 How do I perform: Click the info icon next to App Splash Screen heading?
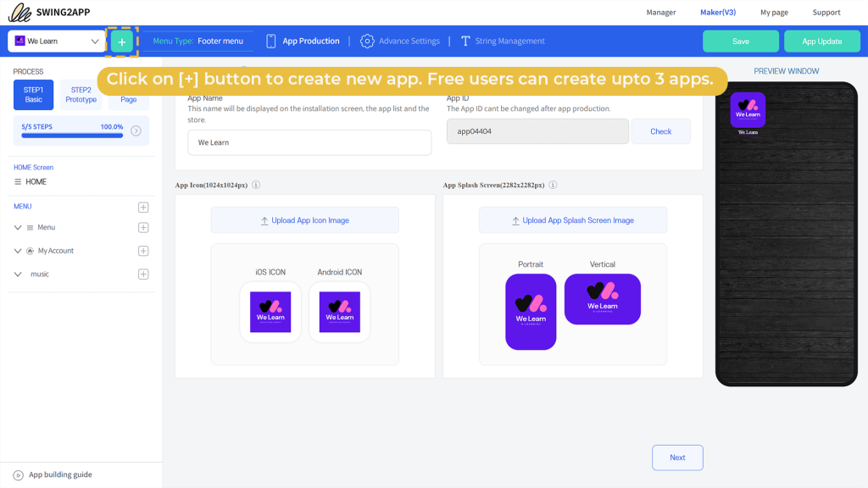click(553, 185)
